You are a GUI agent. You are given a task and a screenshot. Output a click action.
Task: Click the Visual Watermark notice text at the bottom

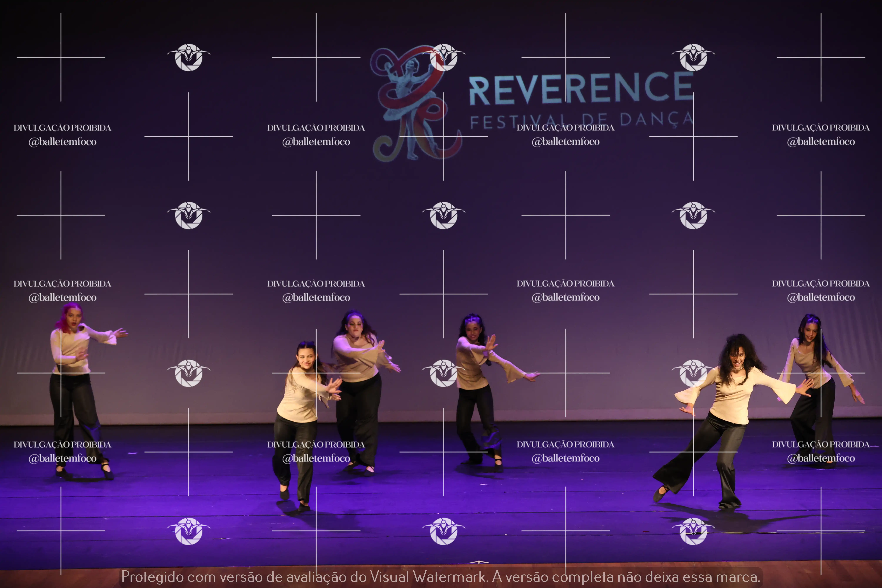point(441,577)
